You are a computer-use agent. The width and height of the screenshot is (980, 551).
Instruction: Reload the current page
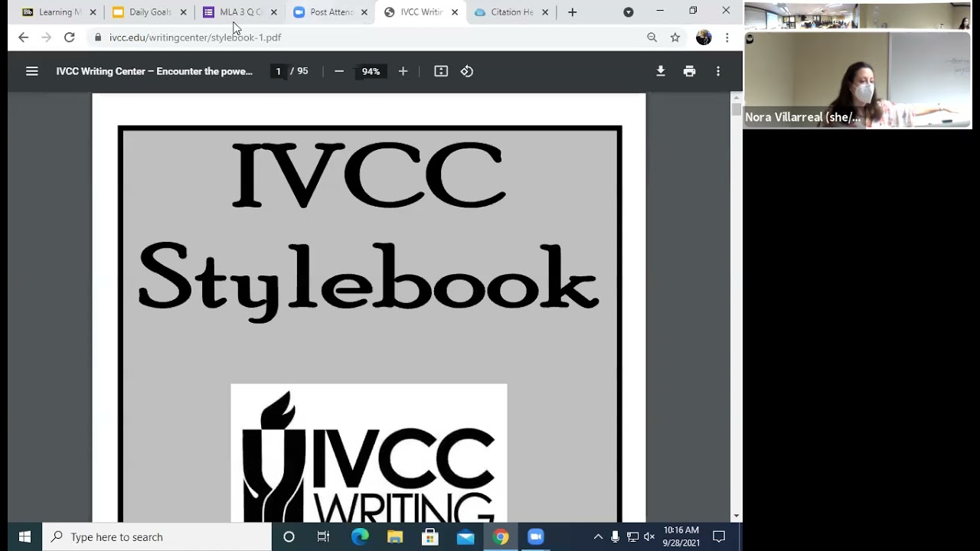click(x=70, y=37)
